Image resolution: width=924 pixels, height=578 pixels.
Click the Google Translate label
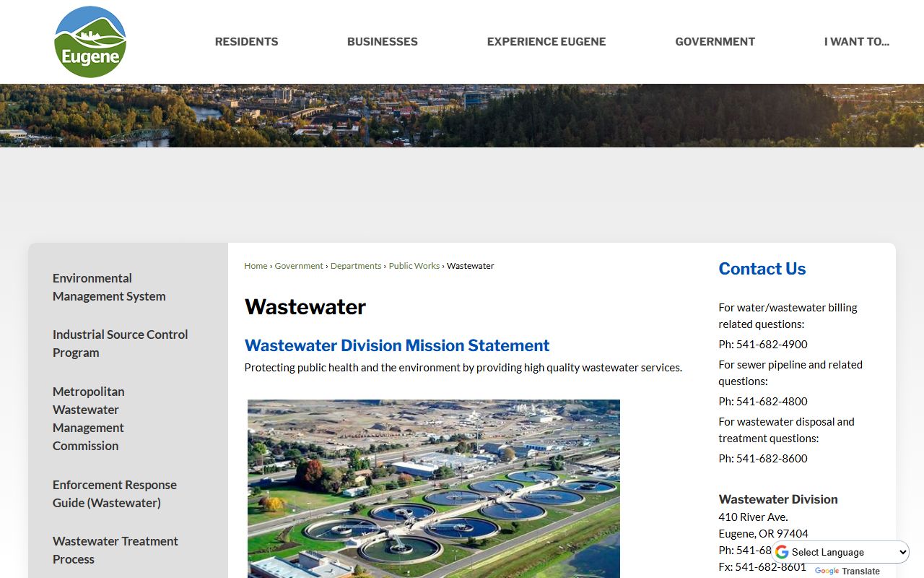[x=847, y=571]
